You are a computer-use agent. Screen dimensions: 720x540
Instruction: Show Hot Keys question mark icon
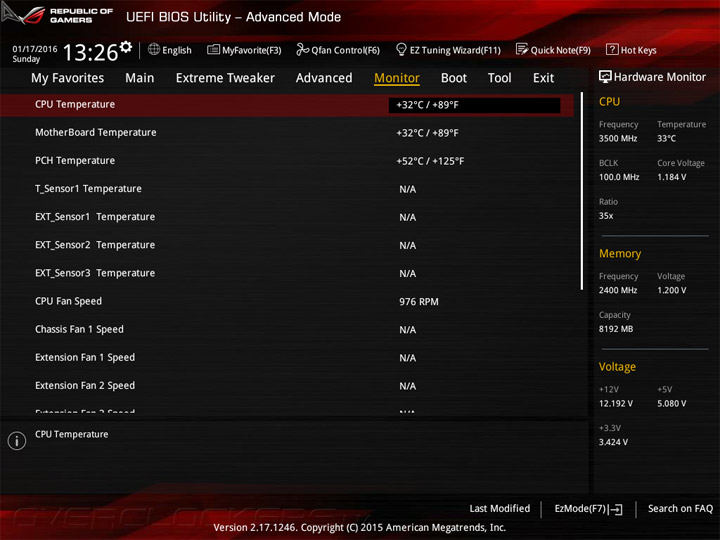612,49
